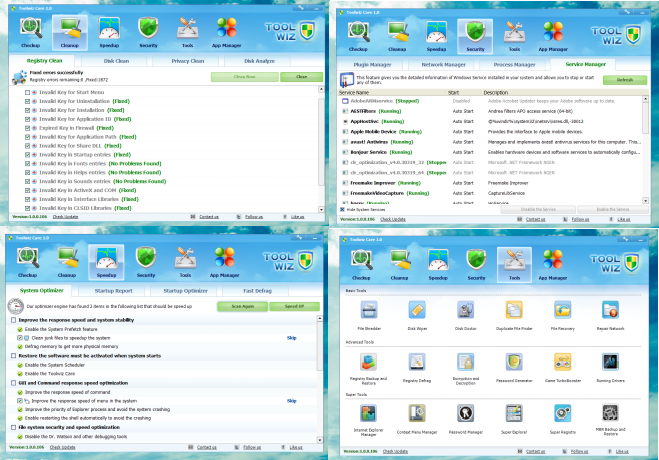Screen dimensions: 659x460
Task: Open the Disk Analyze tab
Action: [259, 61]
